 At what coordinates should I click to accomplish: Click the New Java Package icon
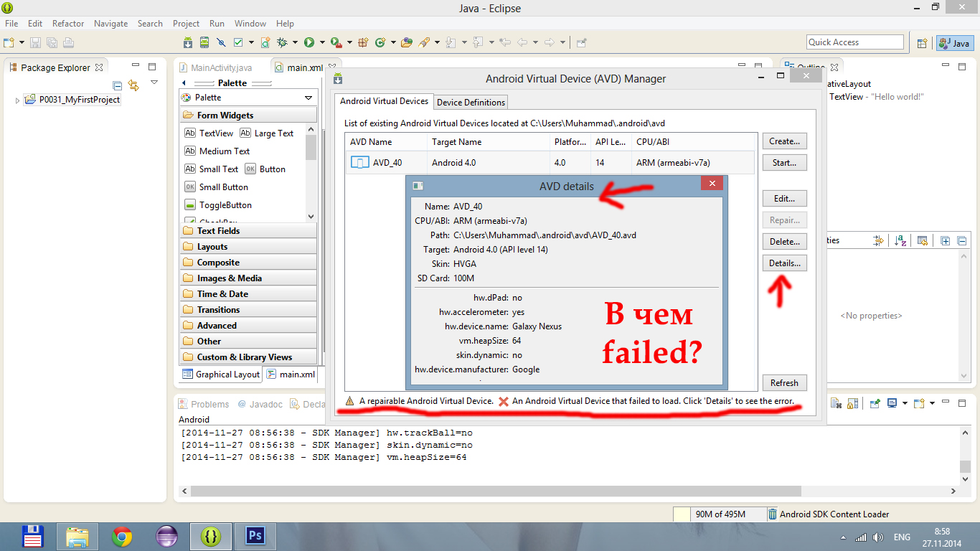363,42
